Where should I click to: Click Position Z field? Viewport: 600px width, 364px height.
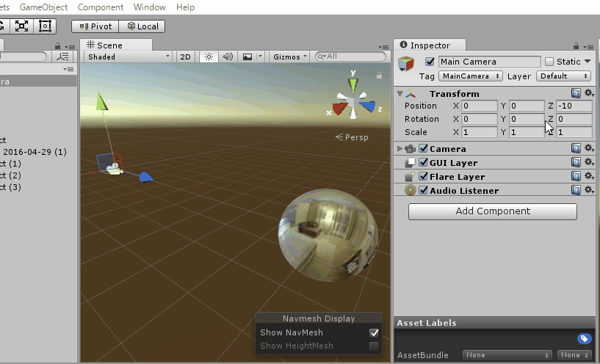click(x=574, y=106)
